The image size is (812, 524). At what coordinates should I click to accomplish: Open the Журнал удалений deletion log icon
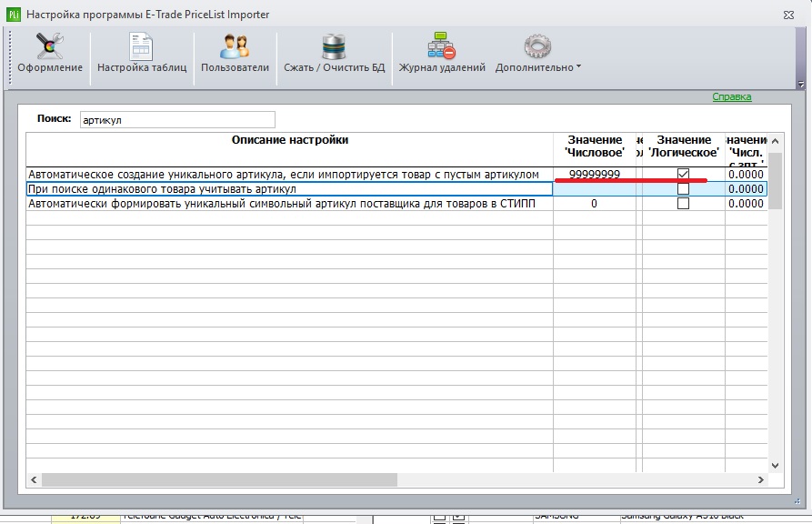[441, 45]
